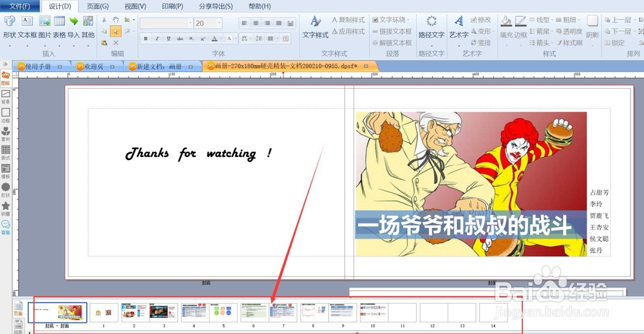Toggle subscript formatting
The image size is (644, 334).
click(191, 39)
